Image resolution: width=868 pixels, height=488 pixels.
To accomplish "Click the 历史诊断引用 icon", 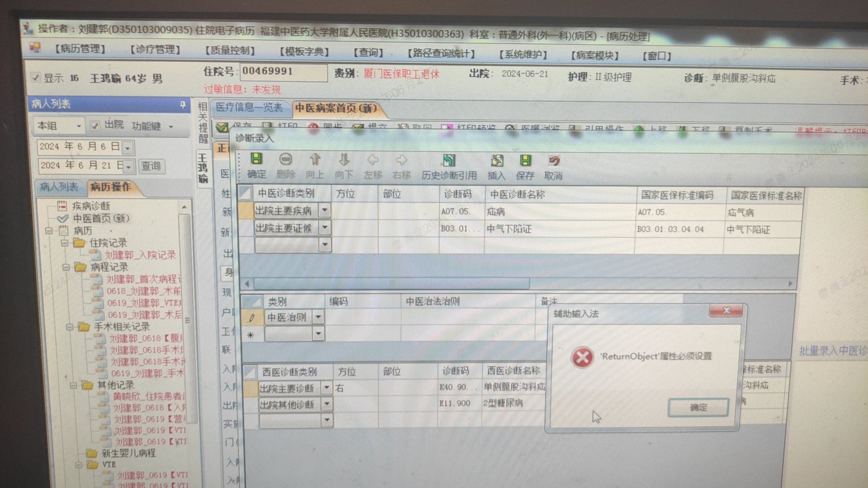I will 448,161.
